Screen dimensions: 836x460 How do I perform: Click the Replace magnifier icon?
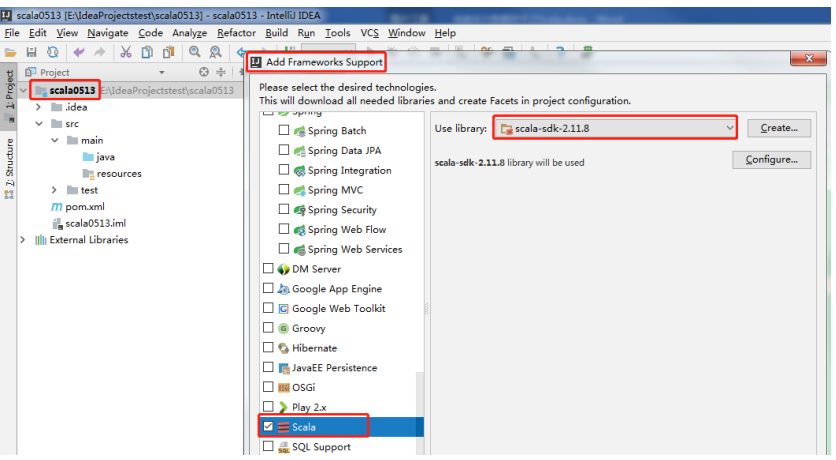point(215,52)
